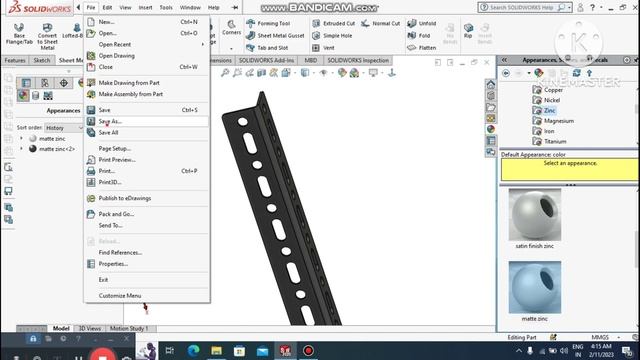The width and height of the screenshot is (640, 360).
Task: Open Mail app from taskbar
Action: (262, 351)
